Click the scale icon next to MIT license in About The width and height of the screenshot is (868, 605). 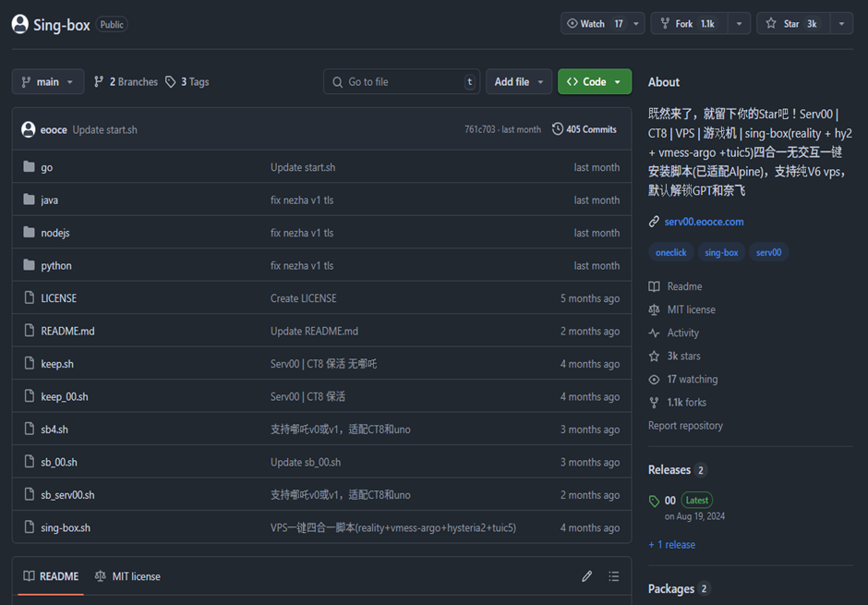coord(654,309)
